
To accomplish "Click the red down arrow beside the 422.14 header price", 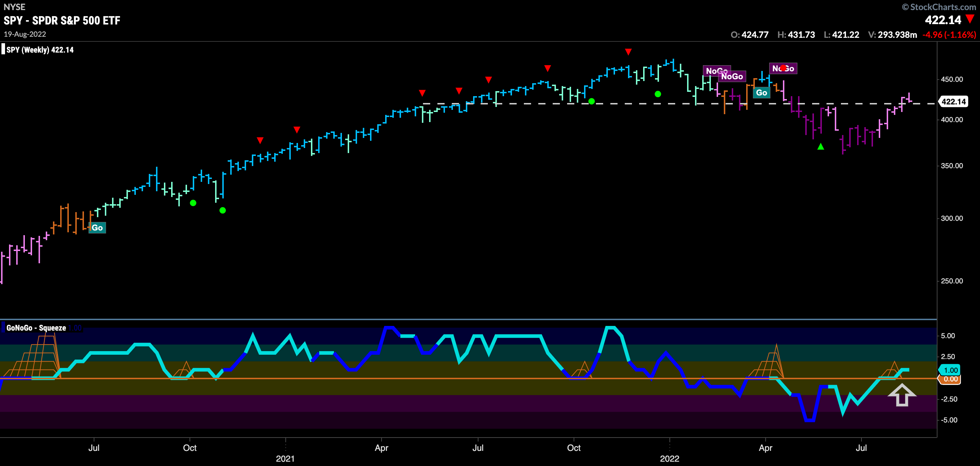I will [x=970, y=19].
